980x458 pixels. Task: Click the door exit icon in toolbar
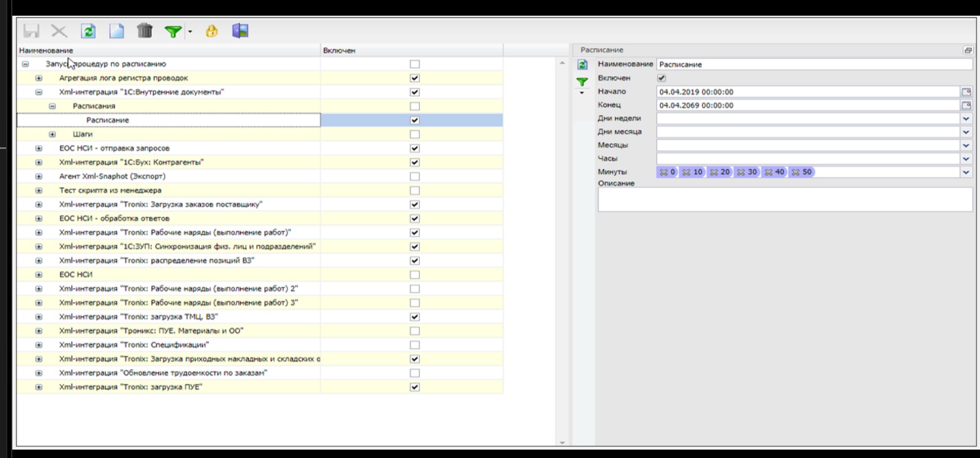240,31
